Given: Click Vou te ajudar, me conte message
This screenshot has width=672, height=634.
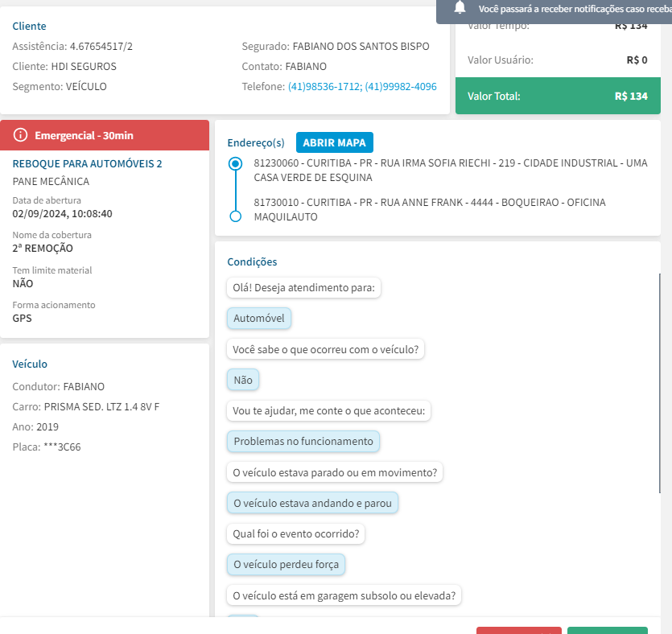Looking at the screenshot, I should [328, 411].
